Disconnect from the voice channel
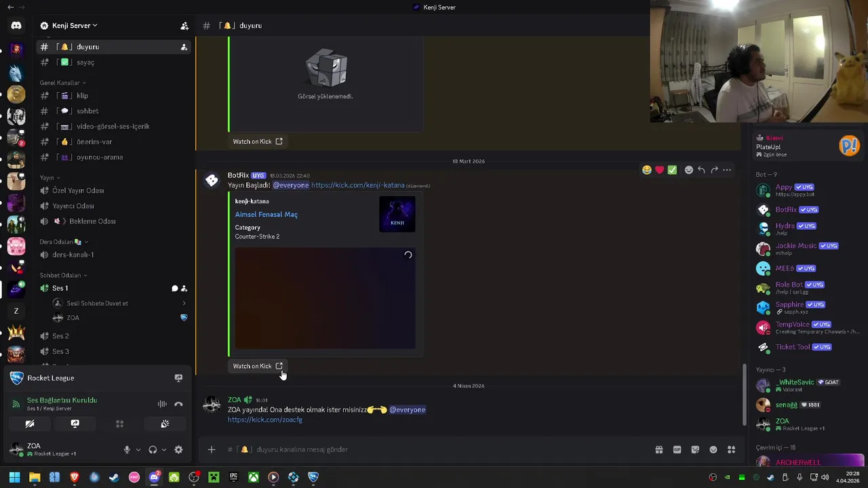Image resolution: width=868 pixels, height=488 pixels. pos(178,404)
